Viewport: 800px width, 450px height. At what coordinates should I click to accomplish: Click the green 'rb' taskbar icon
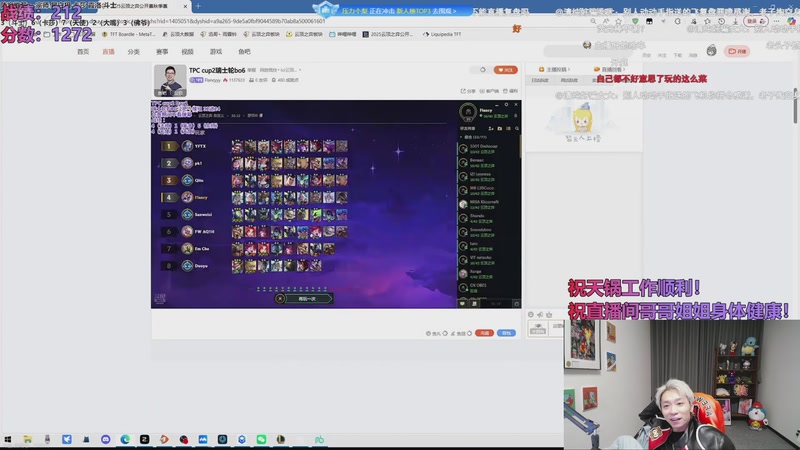319,439
